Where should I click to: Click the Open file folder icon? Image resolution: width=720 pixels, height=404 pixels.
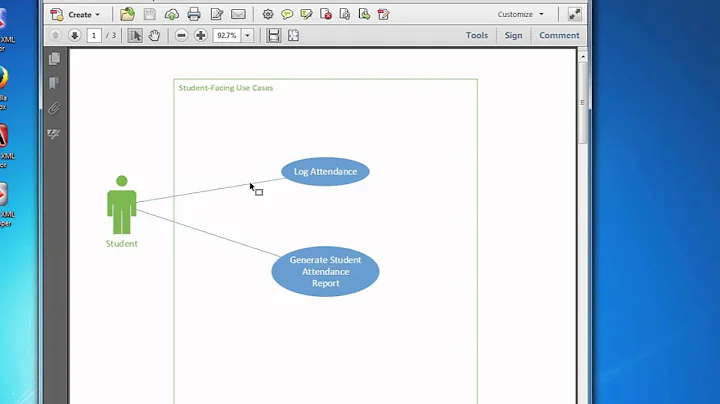tap(127, 14)
